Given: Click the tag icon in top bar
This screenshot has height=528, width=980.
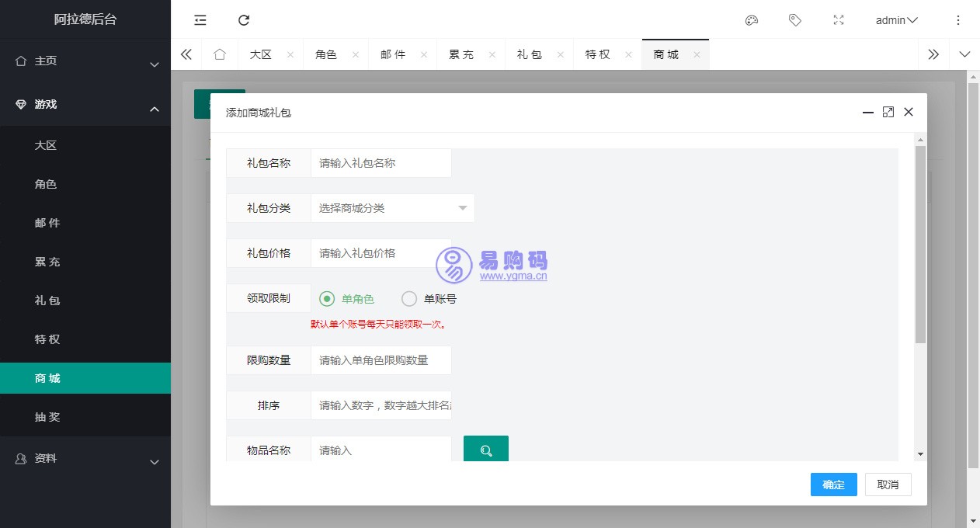Looking at the screenshot, I should 794,20.
